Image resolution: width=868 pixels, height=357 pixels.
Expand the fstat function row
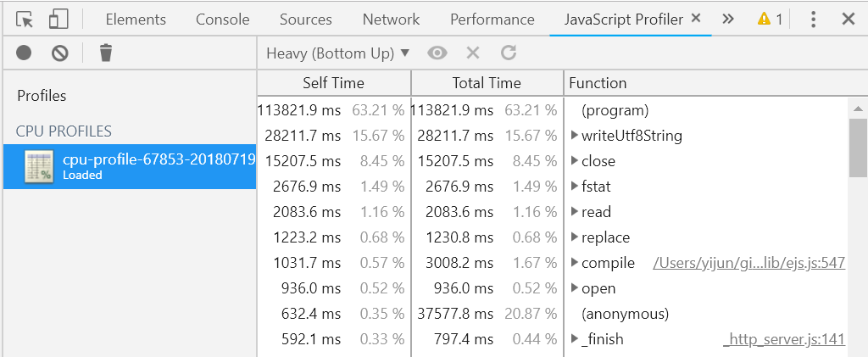tap(575, 186)
